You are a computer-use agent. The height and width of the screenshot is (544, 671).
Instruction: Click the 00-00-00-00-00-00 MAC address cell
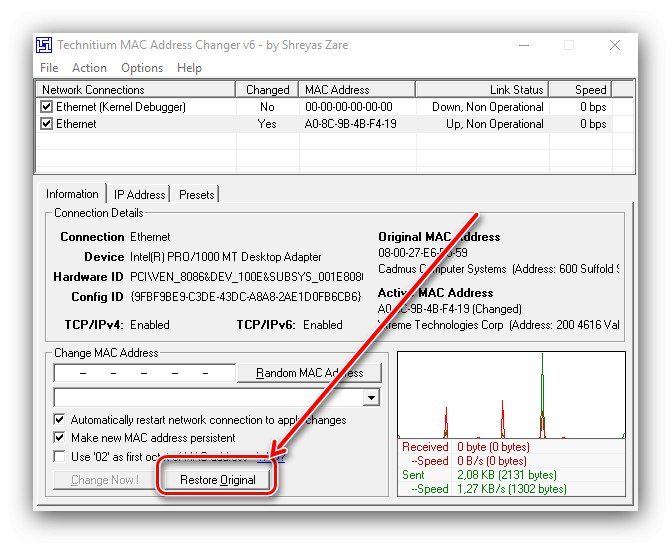coord(349,107)
